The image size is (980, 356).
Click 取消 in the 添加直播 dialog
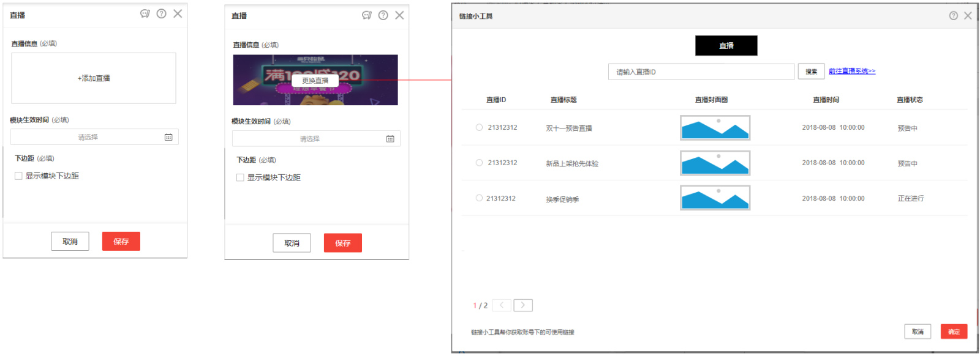pos(70,242)
